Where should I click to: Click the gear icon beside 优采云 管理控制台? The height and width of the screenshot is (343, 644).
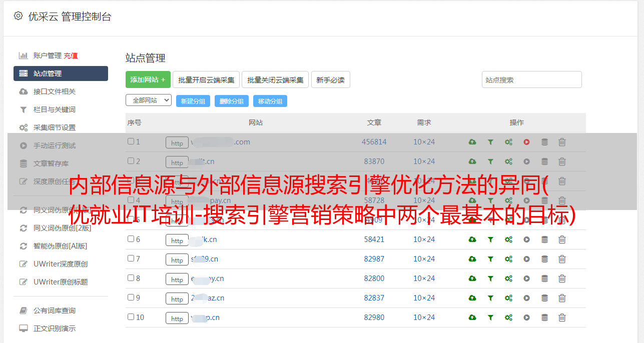tap(19, 16)
